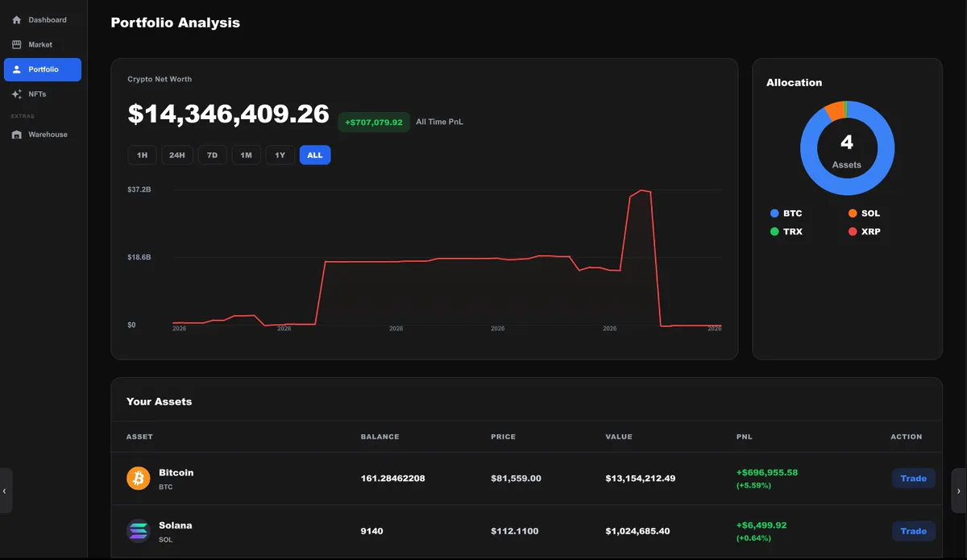Viewport: 967px width, 560px height.
Task: Click the Solana value $1,024,685.40
Action: [x=637, y=531]
